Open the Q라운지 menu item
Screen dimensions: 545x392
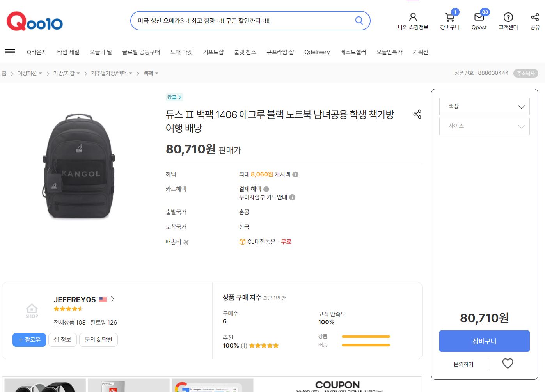coord(37,52)
